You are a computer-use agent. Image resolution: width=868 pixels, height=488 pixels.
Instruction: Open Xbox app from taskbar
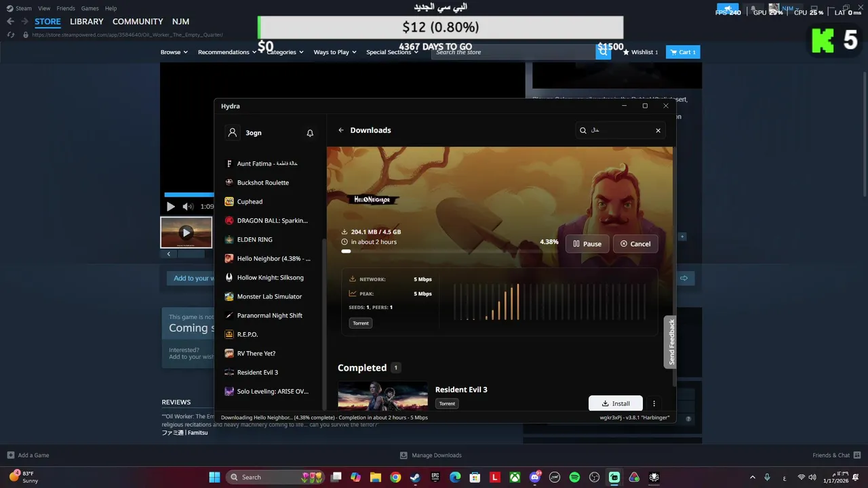(x=515, y=477)
